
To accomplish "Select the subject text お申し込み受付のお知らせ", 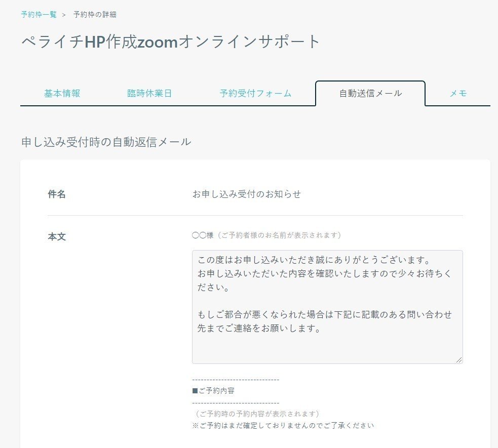I will click(x=246, y=194).
